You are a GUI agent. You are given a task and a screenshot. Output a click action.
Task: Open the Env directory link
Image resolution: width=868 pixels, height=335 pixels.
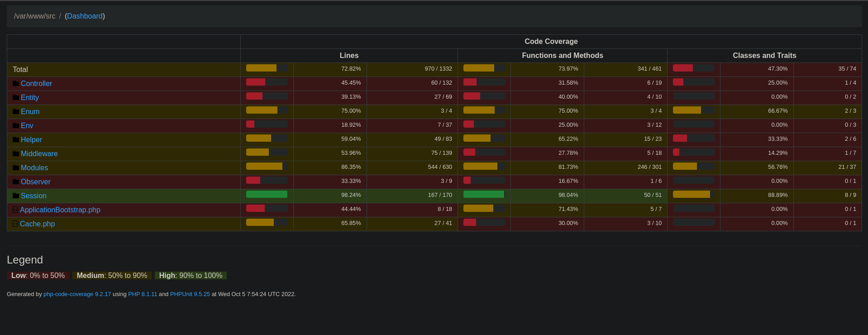coord(27,125)
